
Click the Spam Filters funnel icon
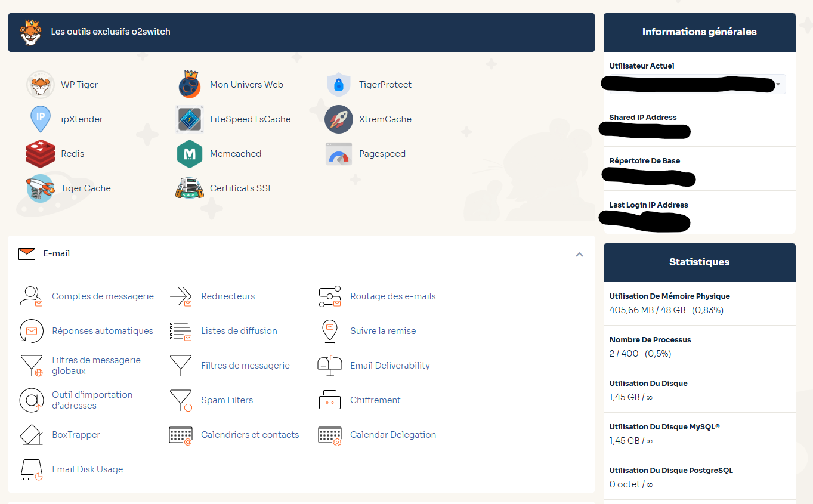click(x=181, y=400)
